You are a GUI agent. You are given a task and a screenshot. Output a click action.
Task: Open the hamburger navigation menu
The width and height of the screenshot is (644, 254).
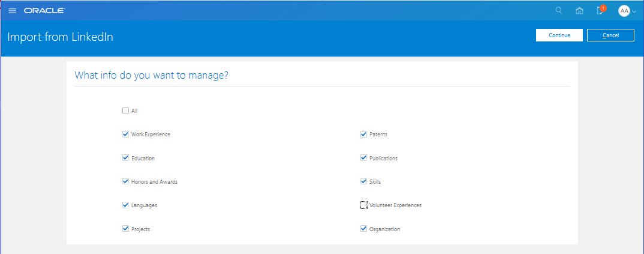pyautogui.click(x=13, y=11)
